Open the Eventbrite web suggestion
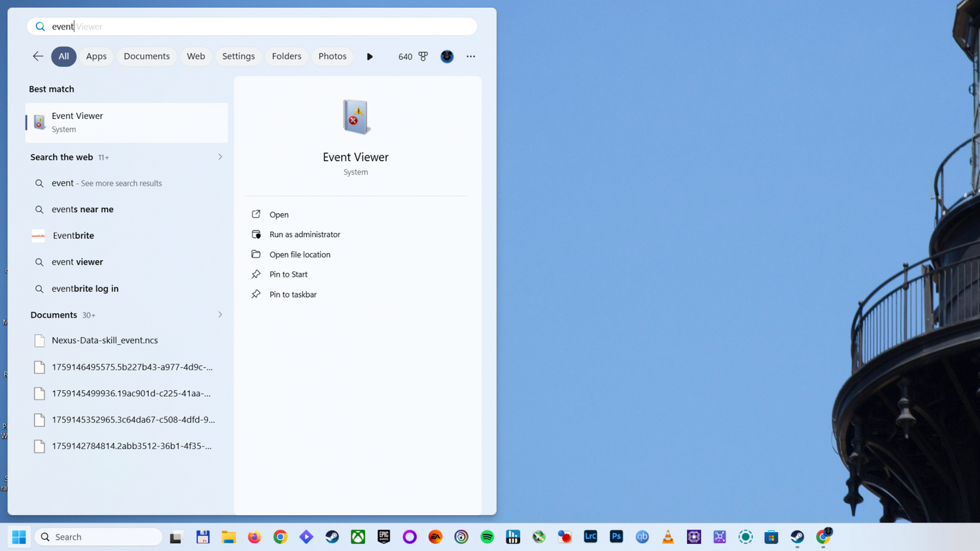Viewport: 980px width, 551px height. [x=127, y=236]
